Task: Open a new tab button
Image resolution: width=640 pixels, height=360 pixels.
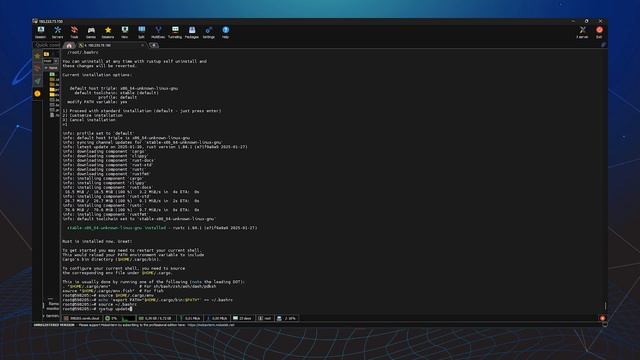Action: pyautogui.click(x=154, y=45)
